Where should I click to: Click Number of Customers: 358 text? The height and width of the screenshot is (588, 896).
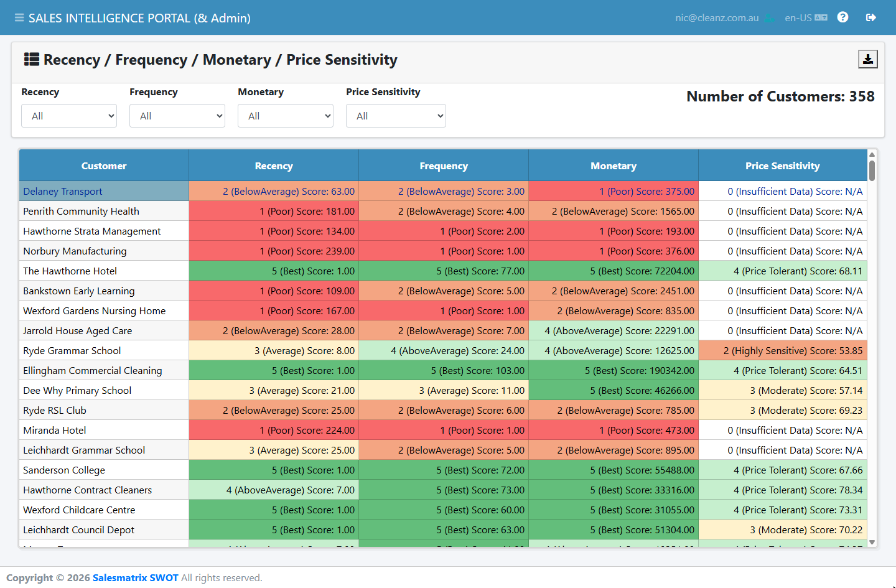(780, 96)
